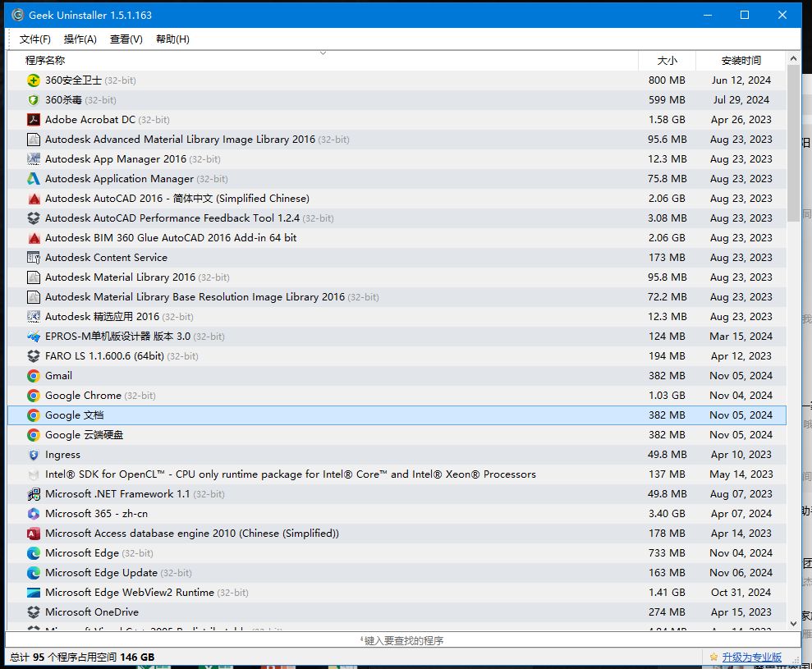Select the Microsoft Edge Update row

pyautogui.click(x=397, y=573)
